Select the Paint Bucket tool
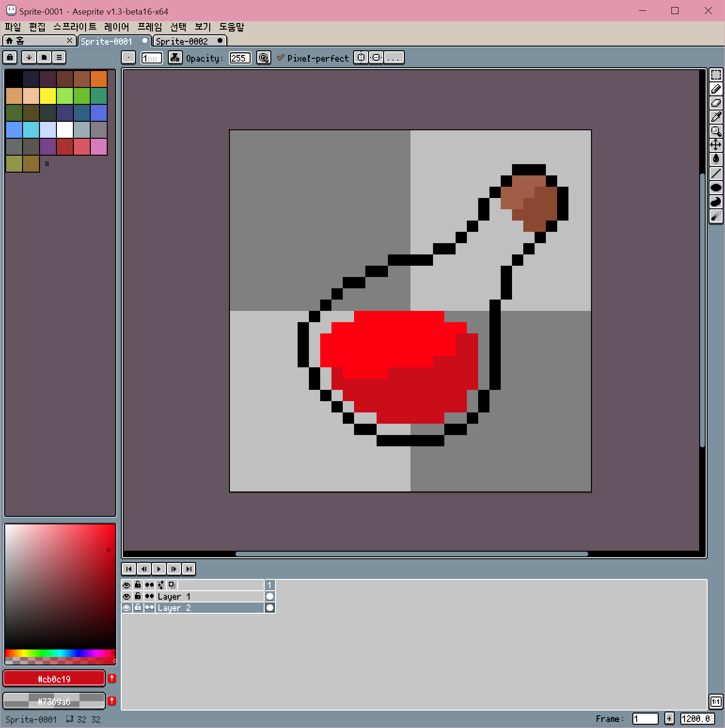 pyautogui.click(x=716, y=159)
